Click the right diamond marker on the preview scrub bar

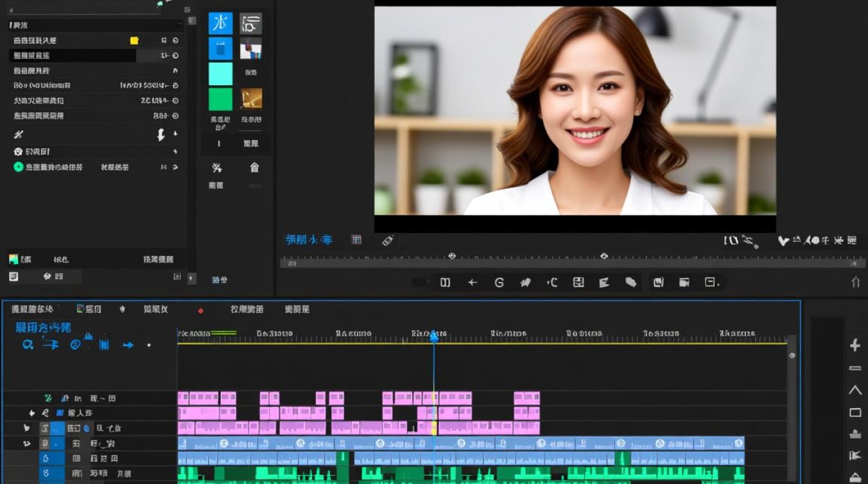[604, 256]
